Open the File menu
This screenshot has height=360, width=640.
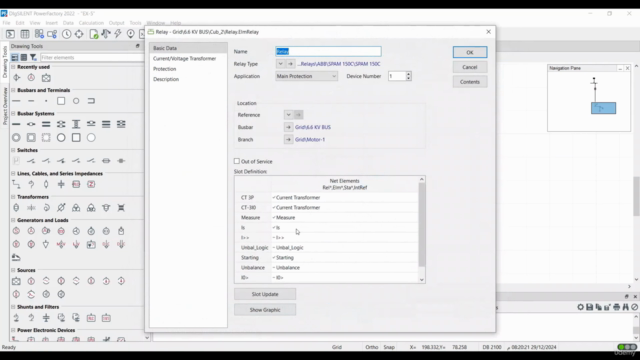click(x=7, y=23)
